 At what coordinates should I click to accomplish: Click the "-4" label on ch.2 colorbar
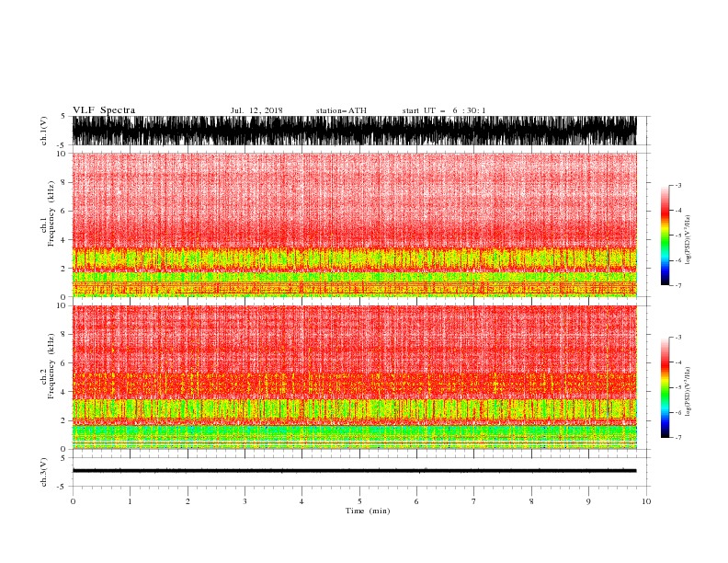point(677,362)
